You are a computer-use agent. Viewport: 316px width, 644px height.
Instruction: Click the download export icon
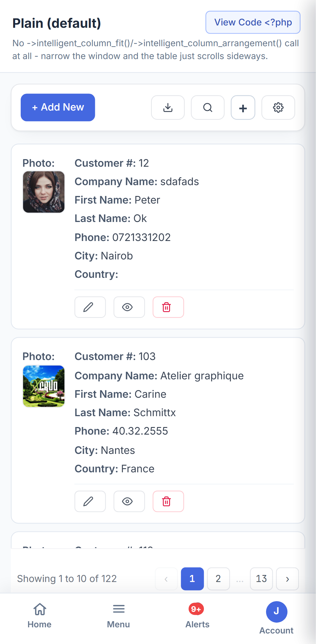coord(168,108)
